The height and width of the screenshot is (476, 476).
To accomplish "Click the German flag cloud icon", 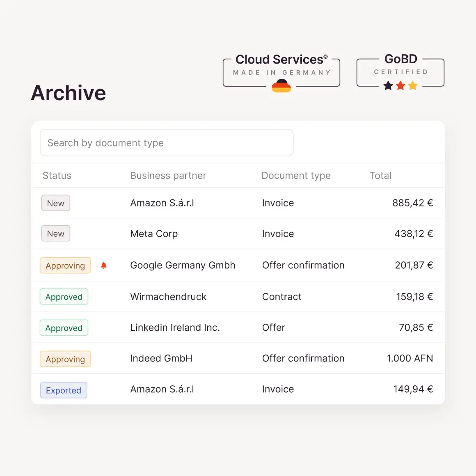I will 281,86.
